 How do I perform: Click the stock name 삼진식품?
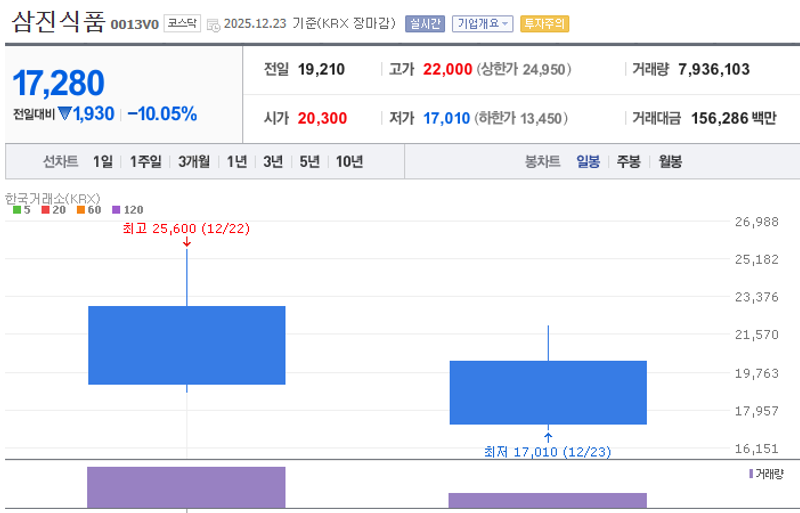click(59, 22)
